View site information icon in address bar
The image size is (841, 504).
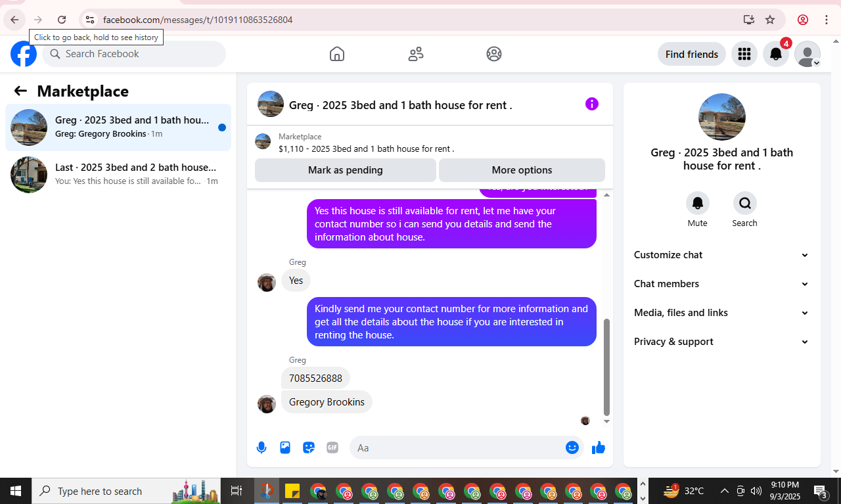tap(90, 20)
